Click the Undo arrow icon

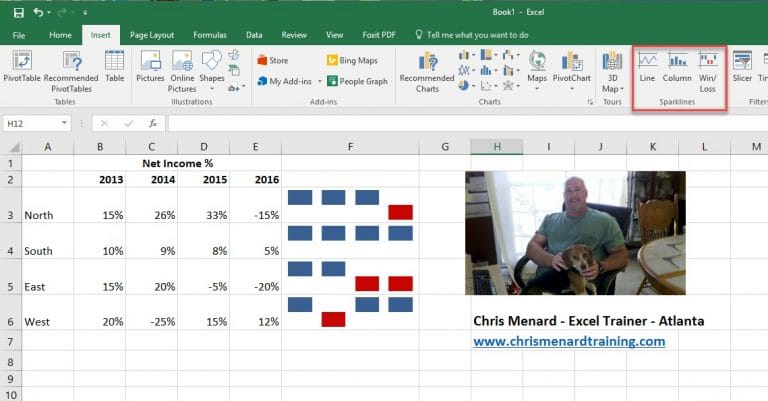[38, 12]
